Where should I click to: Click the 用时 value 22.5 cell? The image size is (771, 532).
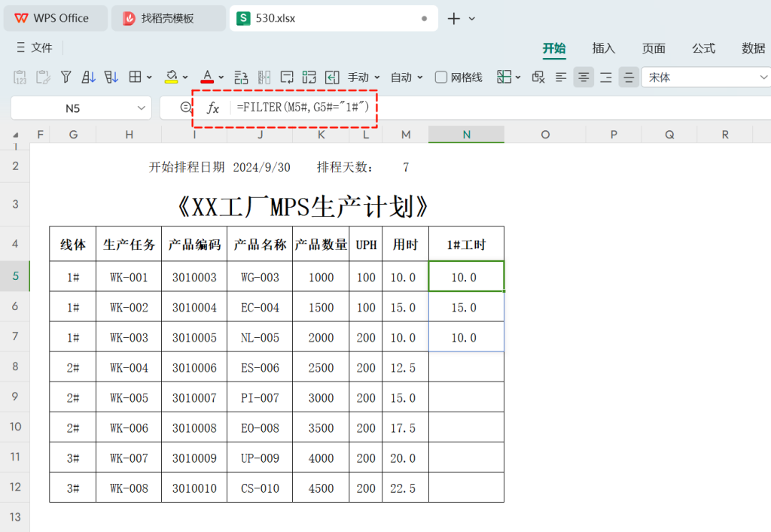point(405,488)
